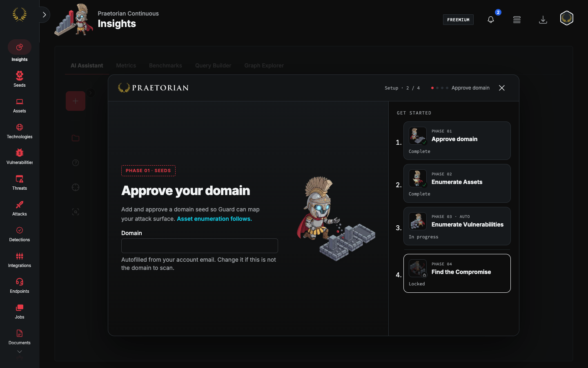Open the Threats sidebar item

coord(20,183)
